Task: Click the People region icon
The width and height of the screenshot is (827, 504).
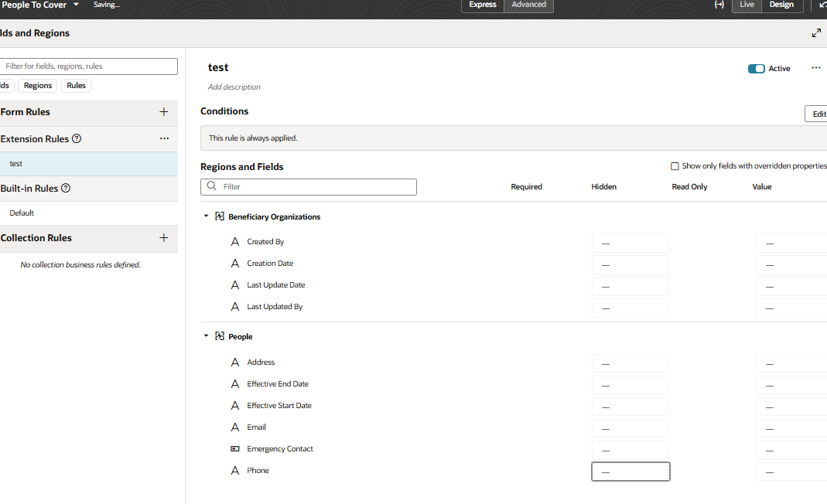Action: 220,336
